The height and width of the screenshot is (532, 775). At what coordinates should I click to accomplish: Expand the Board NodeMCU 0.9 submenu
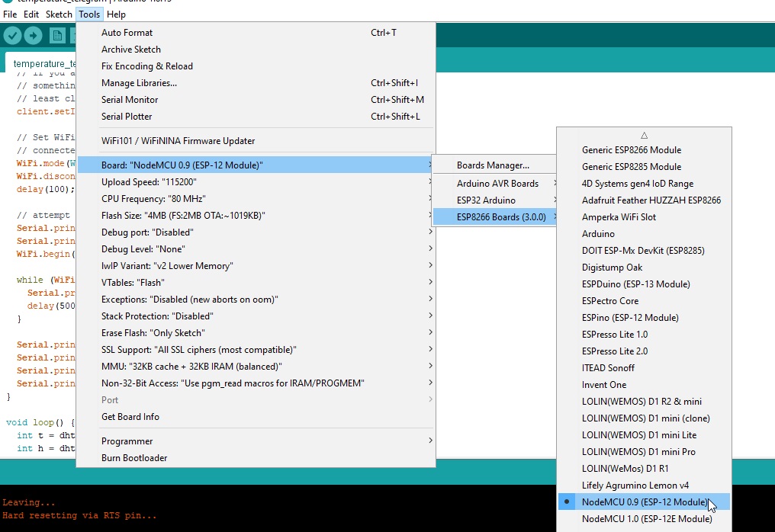click(256, 165)
